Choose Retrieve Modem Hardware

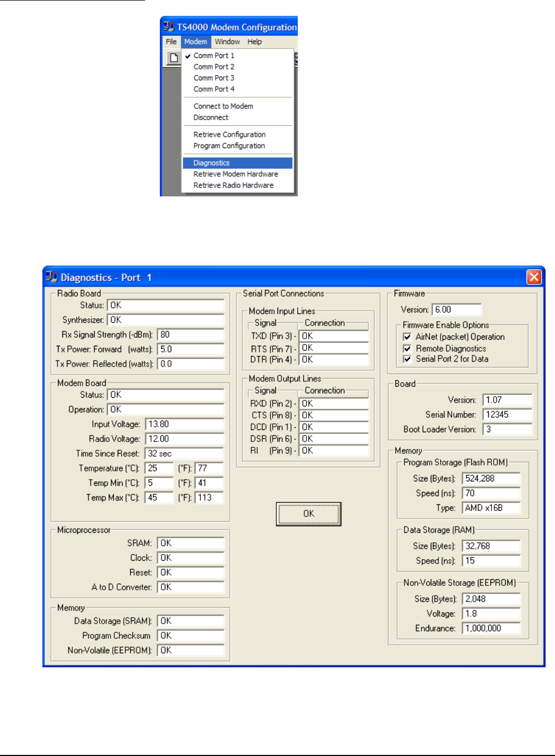[x=238, y=174]
